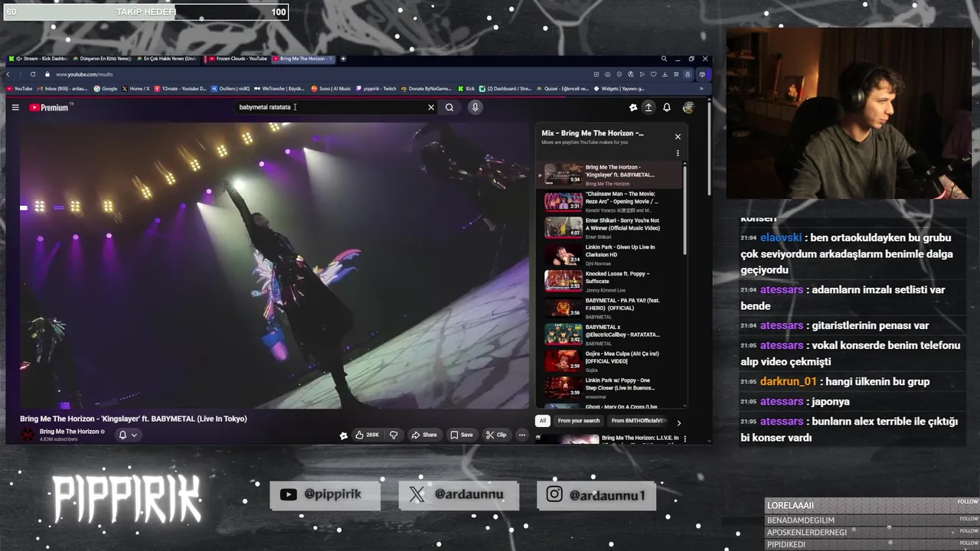Clear the search box text

tap(431, 108)
